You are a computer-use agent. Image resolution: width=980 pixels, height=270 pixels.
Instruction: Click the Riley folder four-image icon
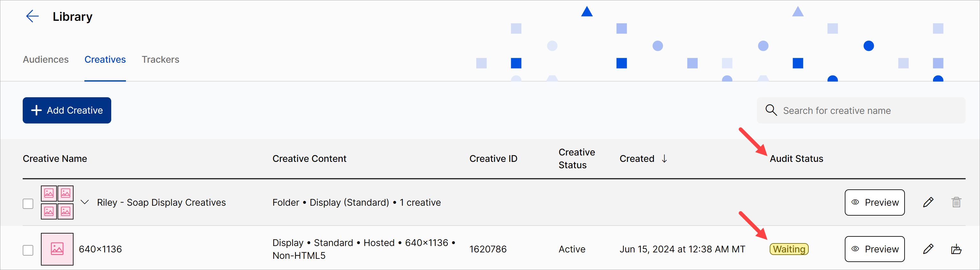coord(57,202)
